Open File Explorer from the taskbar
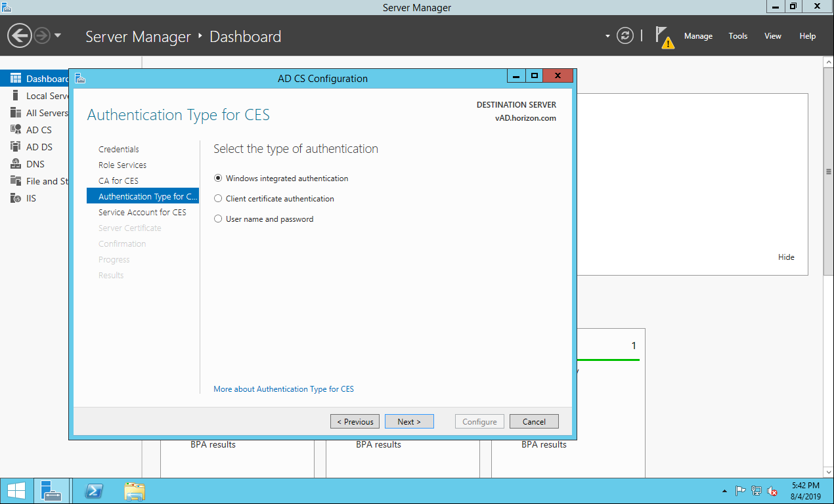834x504 pixels. pos(135,491)
